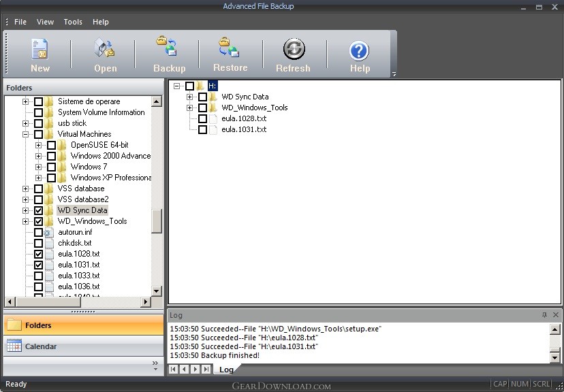
Task: Go to last log tab arrow
Action: [206, 369]
